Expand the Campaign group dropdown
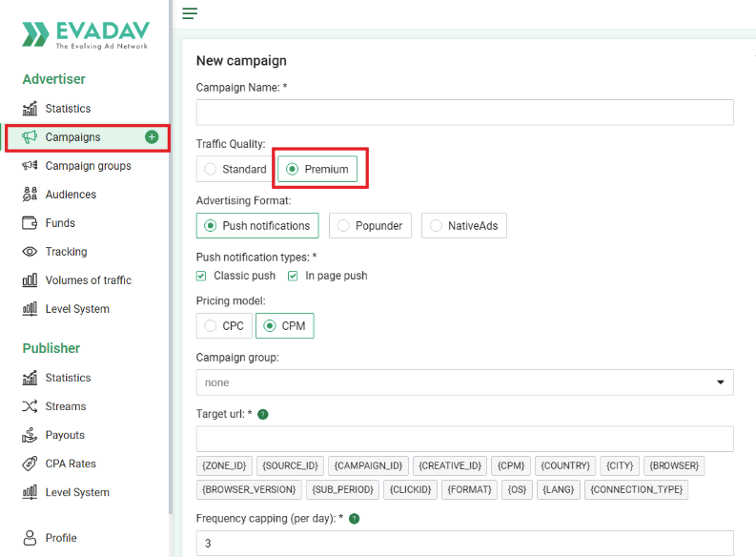The width and height of the screenshot is (756, 557). pos(464,382)
